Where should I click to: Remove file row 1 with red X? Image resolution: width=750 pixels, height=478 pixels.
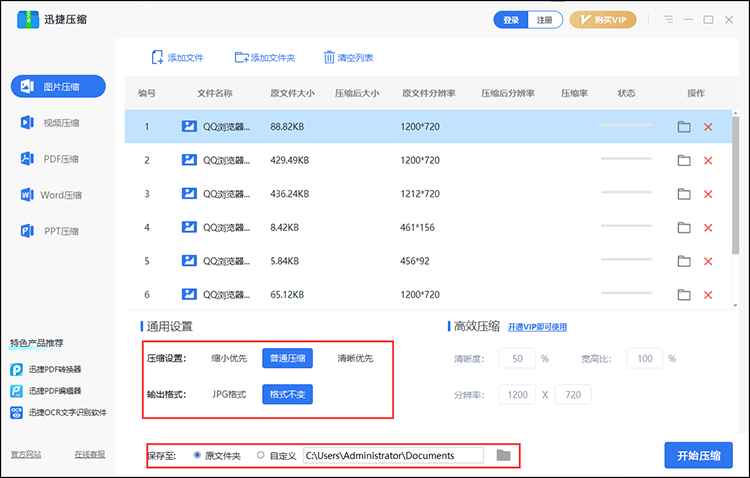pyautogui.click(x=708, y=127)
